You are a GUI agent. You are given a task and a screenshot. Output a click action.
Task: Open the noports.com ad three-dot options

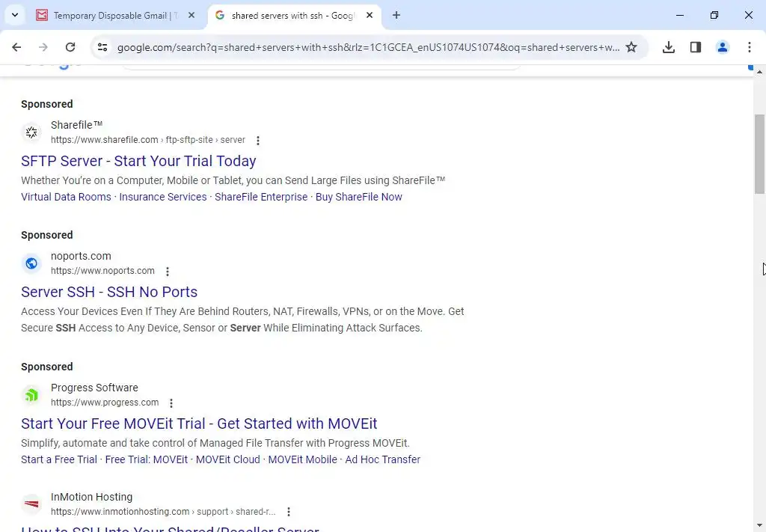pos(167,271)
